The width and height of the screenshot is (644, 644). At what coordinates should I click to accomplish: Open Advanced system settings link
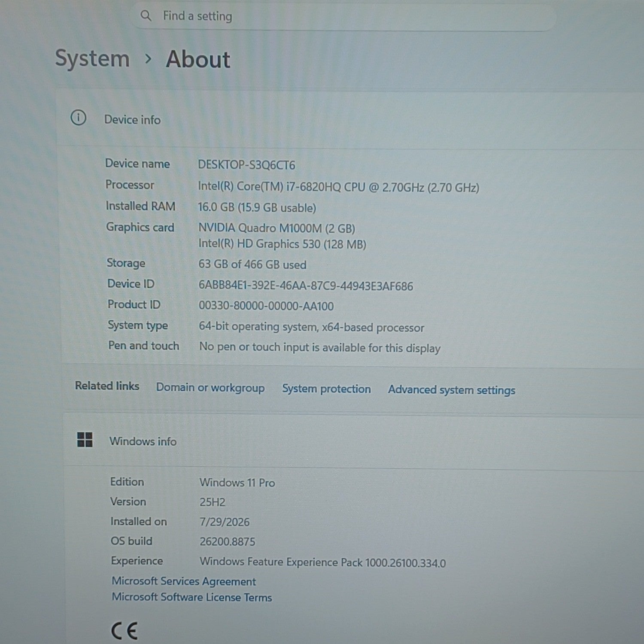pos(452,390)
